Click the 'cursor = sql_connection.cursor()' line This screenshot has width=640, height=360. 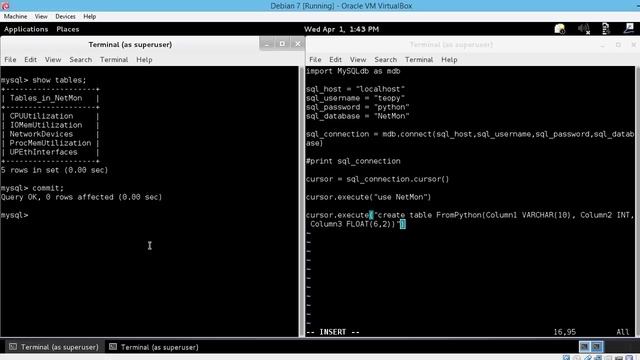pos(378,179)
